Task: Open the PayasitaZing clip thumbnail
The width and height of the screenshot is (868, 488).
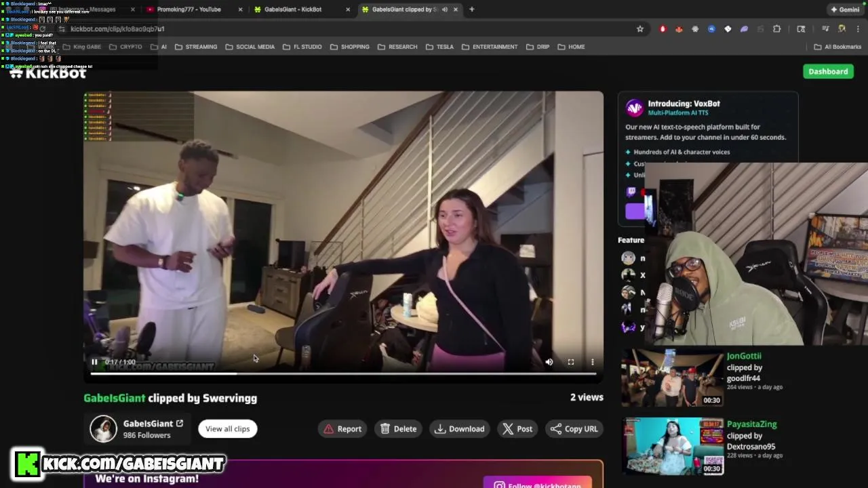Action: 672,445
